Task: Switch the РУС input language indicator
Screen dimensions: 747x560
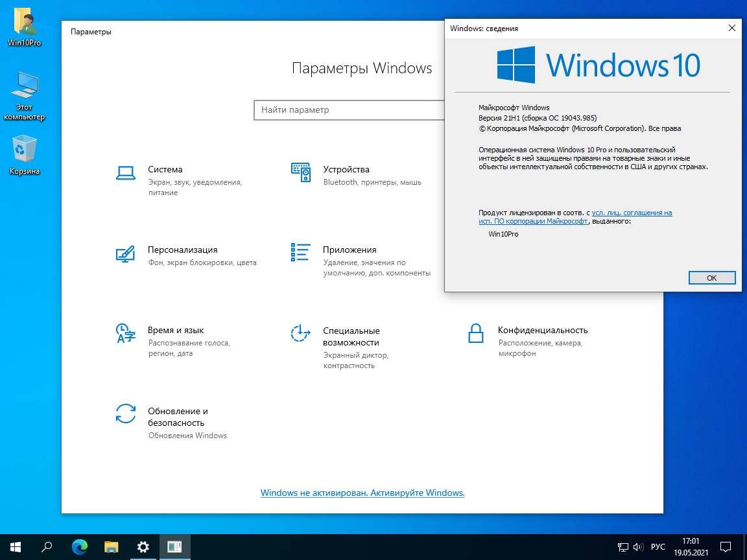Action: (658, 546)
